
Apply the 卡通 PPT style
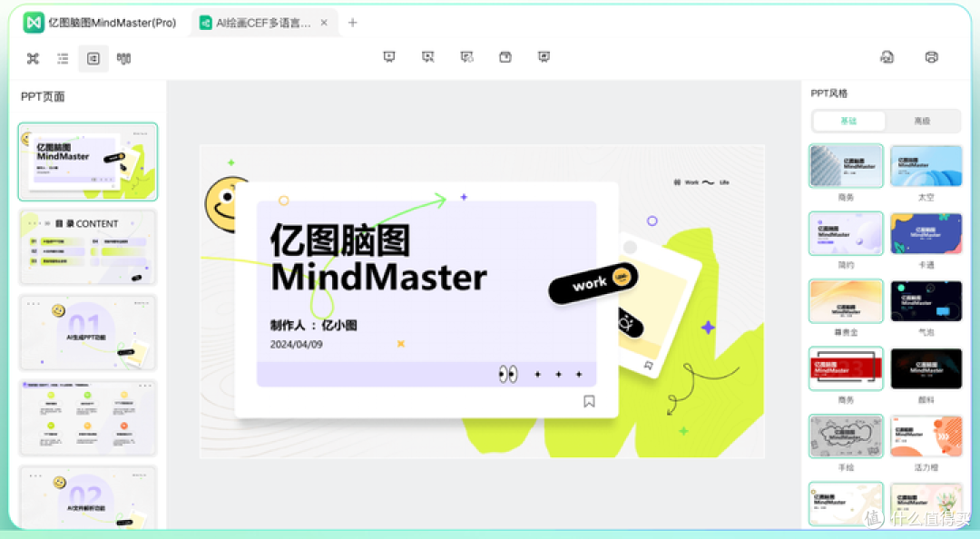point(926,233)
